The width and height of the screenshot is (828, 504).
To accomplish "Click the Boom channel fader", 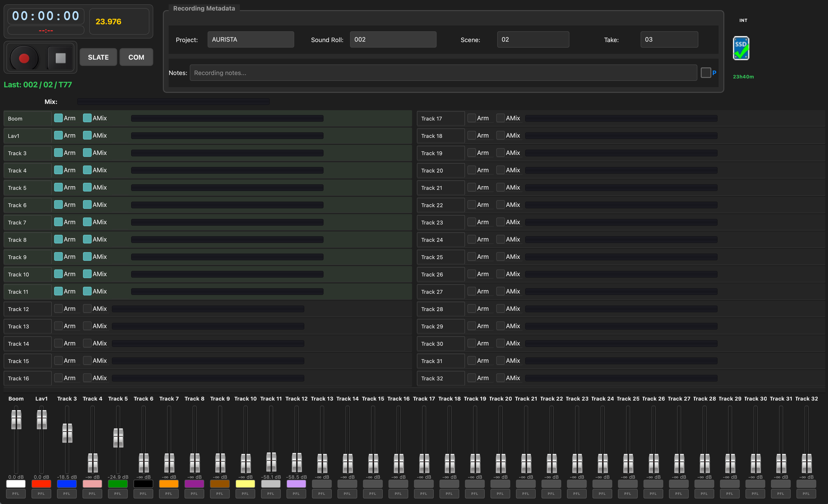I will pyautogui.click(x=16, y=419).
